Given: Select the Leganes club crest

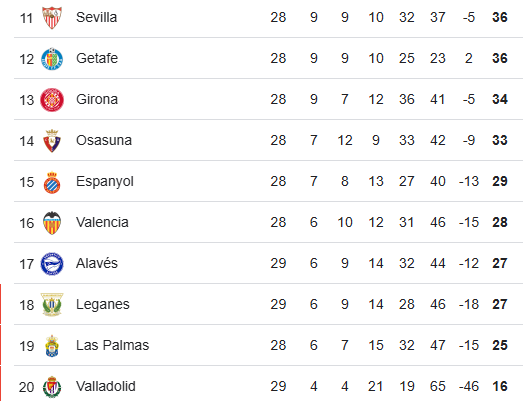Looking at the screenshot, I should pyautogui.click(x=52, y=305).
